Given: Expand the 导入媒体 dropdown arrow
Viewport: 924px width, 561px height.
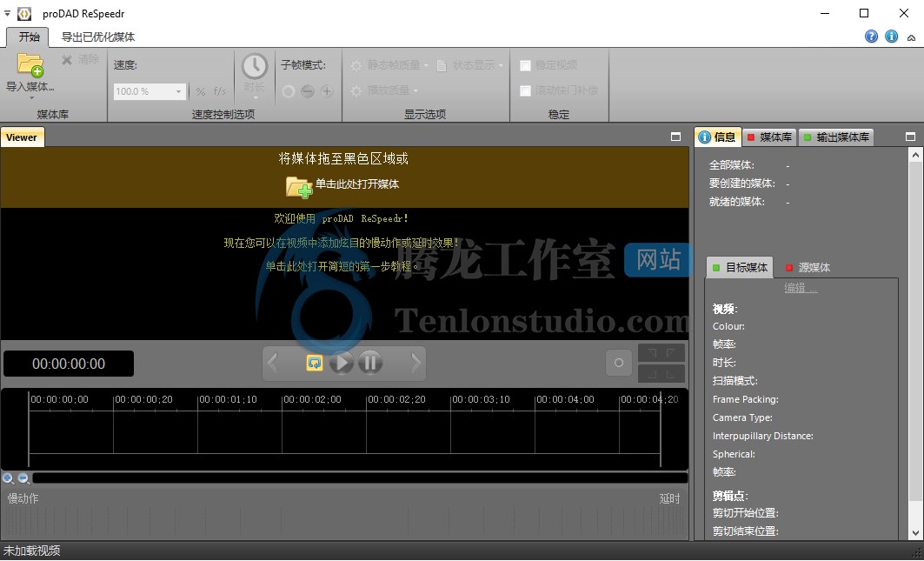Looking at the screenshot, I should (32, 98).
